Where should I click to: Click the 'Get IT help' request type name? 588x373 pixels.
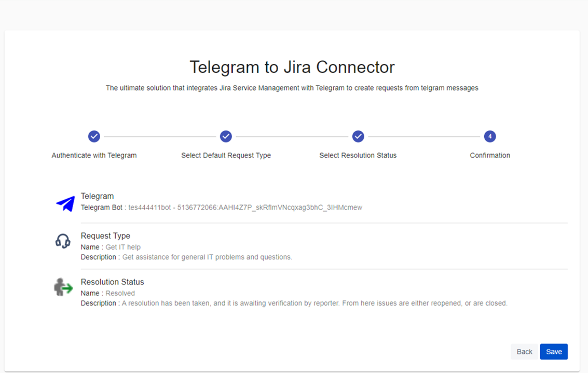pos(123,247)
